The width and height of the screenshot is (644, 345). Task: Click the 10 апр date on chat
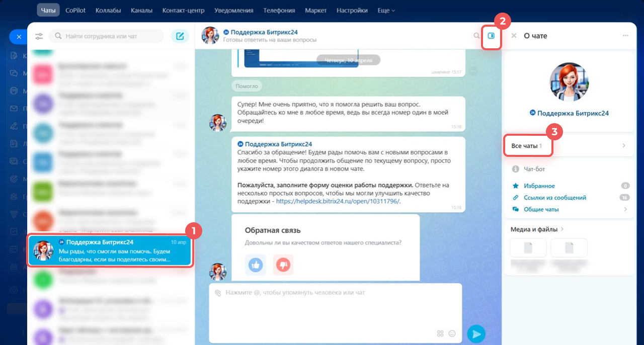pyautogui.click(x=178, y=242)
